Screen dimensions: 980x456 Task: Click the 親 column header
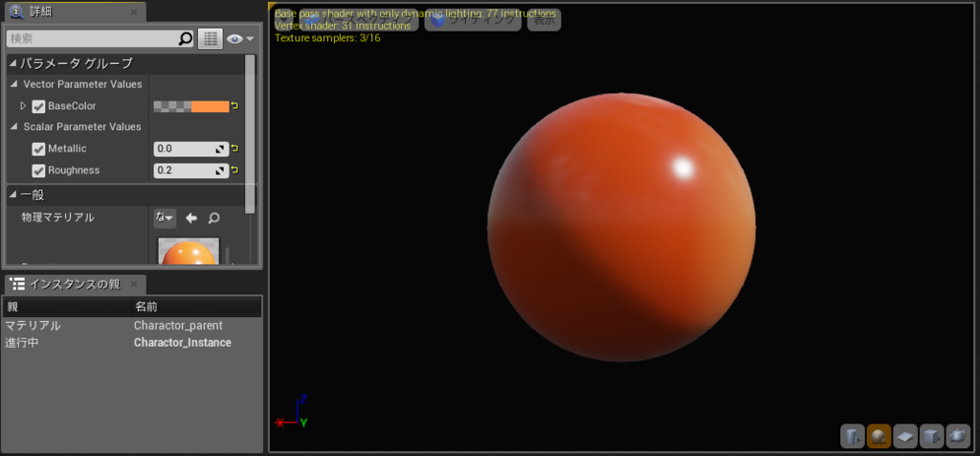66,308
